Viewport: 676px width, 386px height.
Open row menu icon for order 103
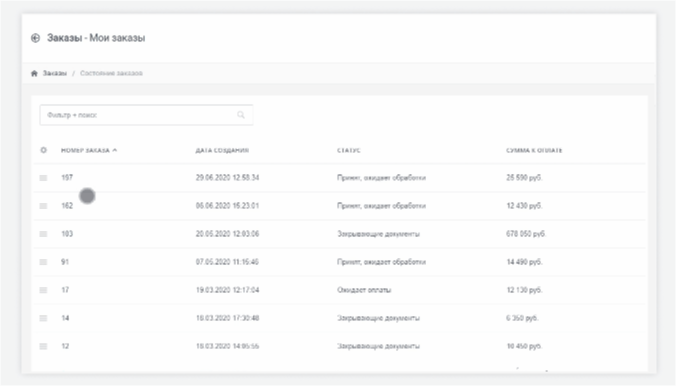click(44, 234)
